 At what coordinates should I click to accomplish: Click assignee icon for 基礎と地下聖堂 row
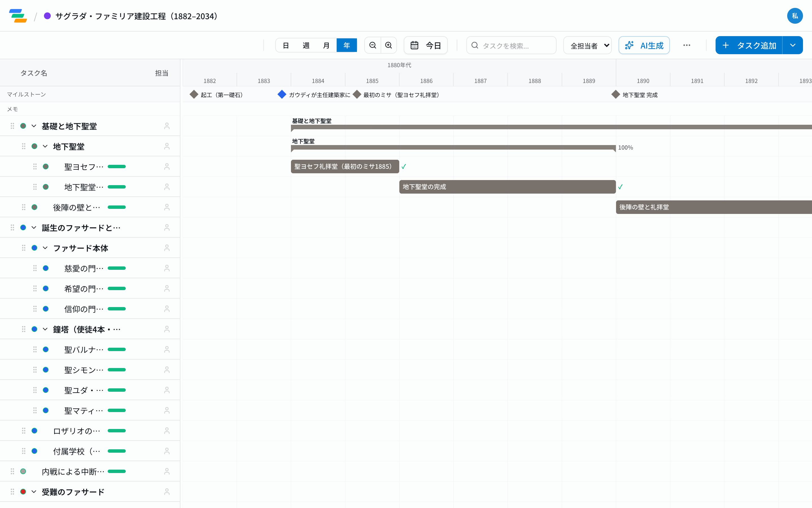167,126
